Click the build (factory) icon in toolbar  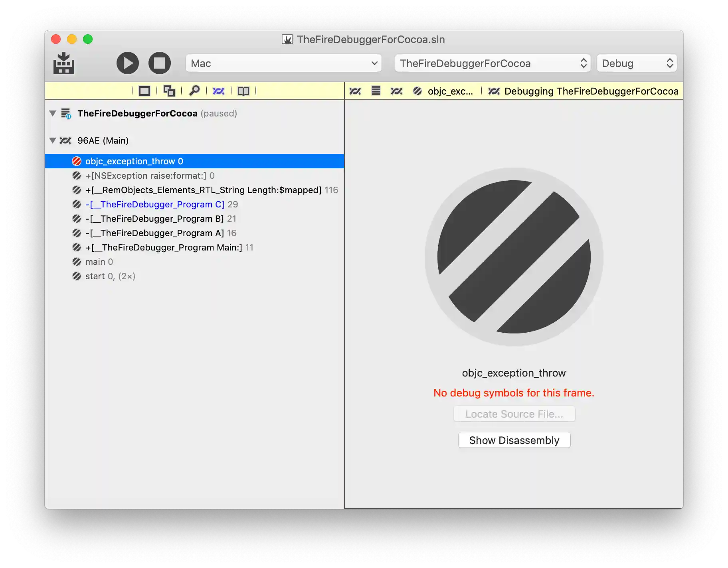[x=64, y=63]
